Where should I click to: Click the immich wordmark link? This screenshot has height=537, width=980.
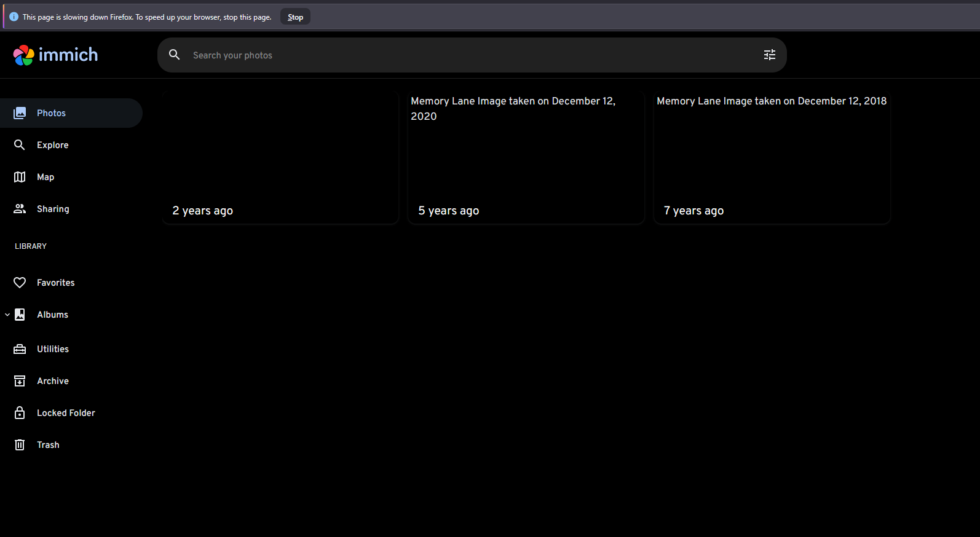pos(68,55)
